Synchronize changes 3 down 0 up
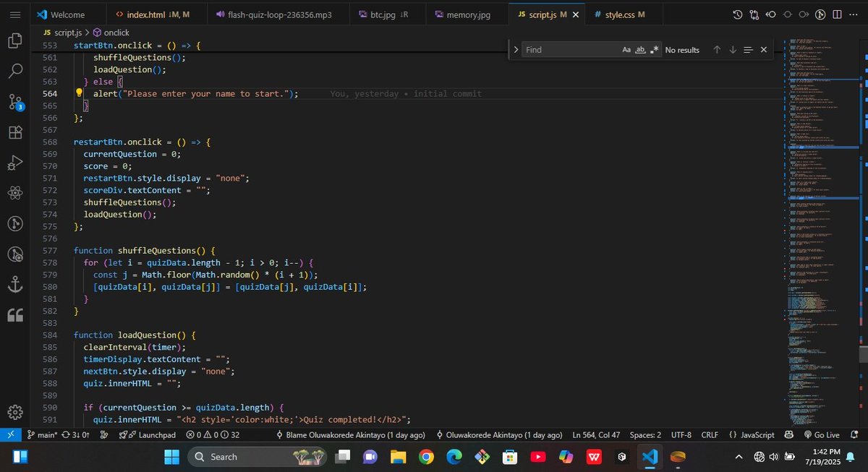This screenshot has height=472, width=868. [77, 435]
